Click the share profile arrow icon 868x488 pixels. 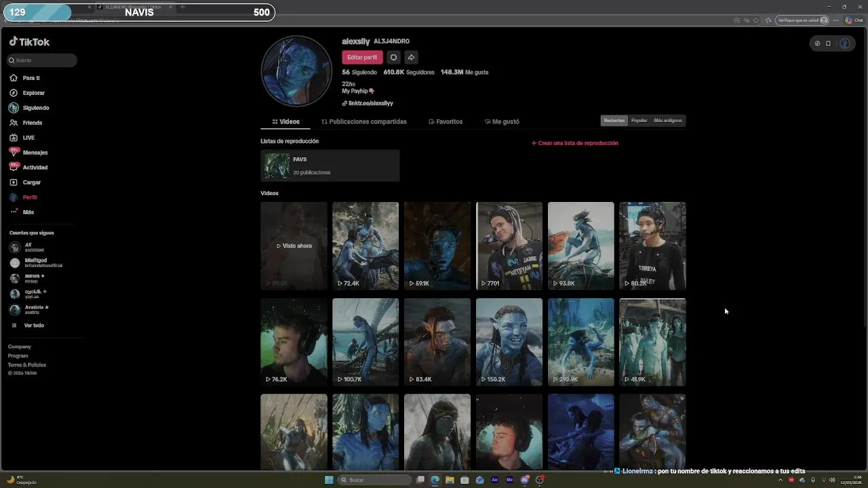pos(411,58)
